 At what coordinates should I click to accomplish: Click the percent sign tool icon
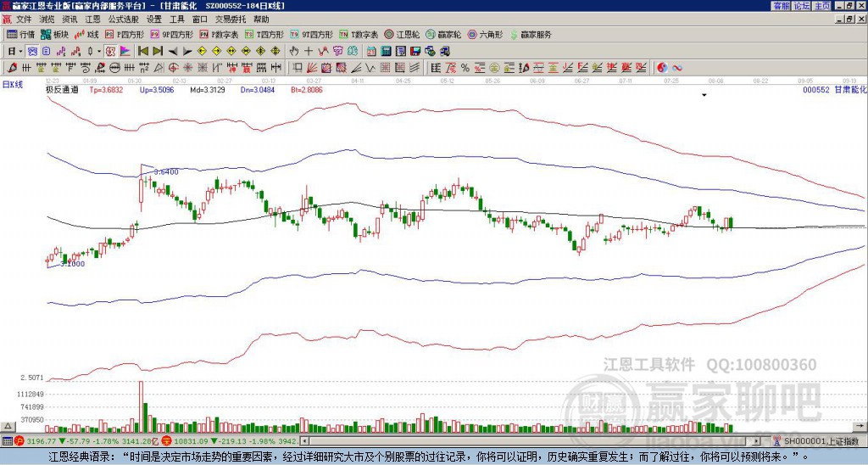[465, 68]
